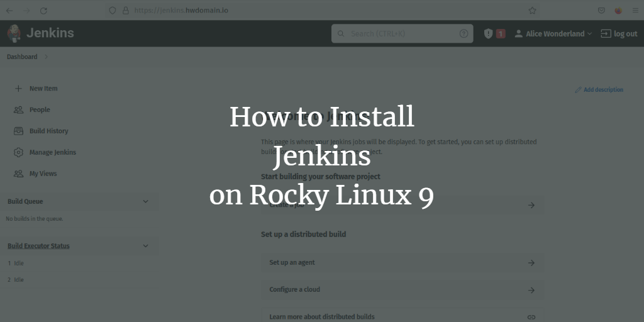
Task: Click the arrow on Configure a cloud
Action: pyautogui.click(x=531, y=290)
